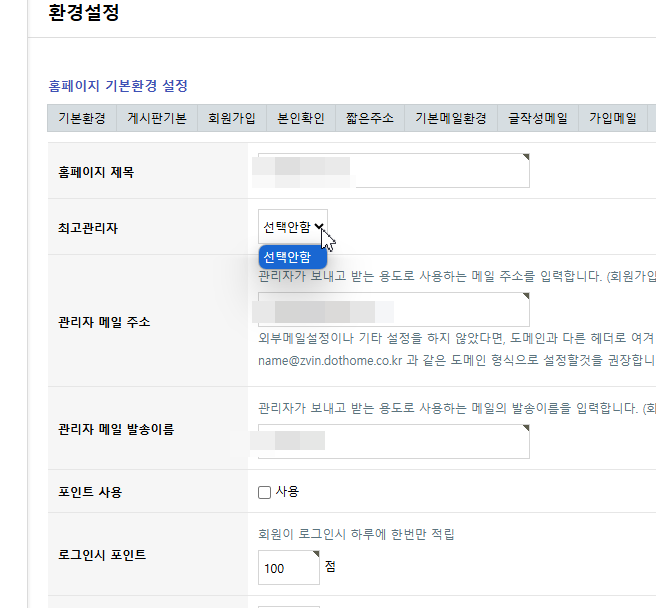
Task: Open the 짧은주소 tab
Action: [x=370, y=118]
